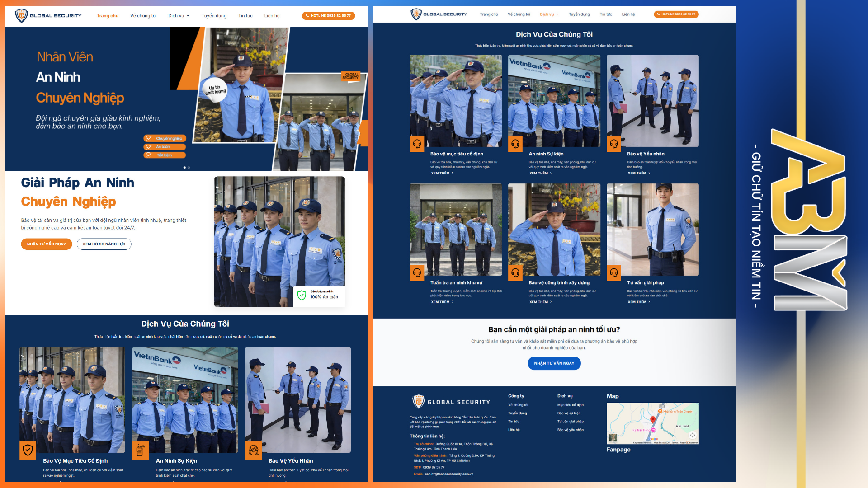Click shield icon beside Bảo Vệ Mục Tiêu Cố Định
868x488 pixels.
[28, 450]
